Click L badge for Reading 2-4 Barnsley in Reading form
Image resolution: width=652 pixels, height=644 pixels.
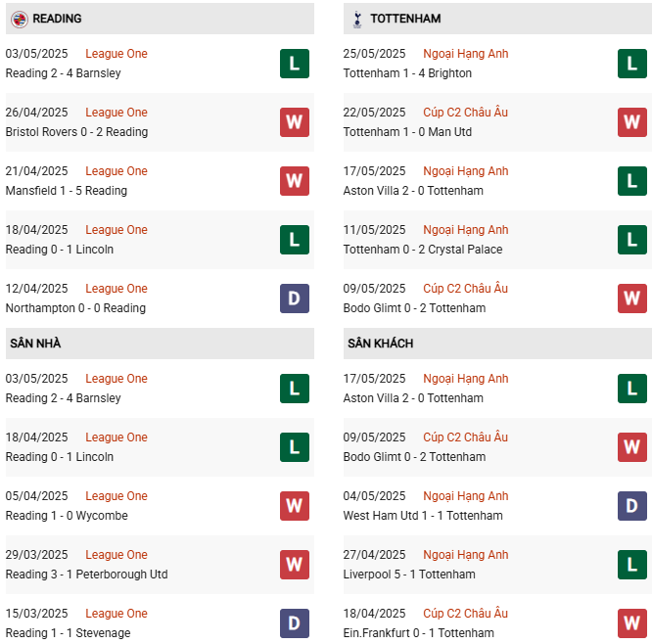point(294,64)
